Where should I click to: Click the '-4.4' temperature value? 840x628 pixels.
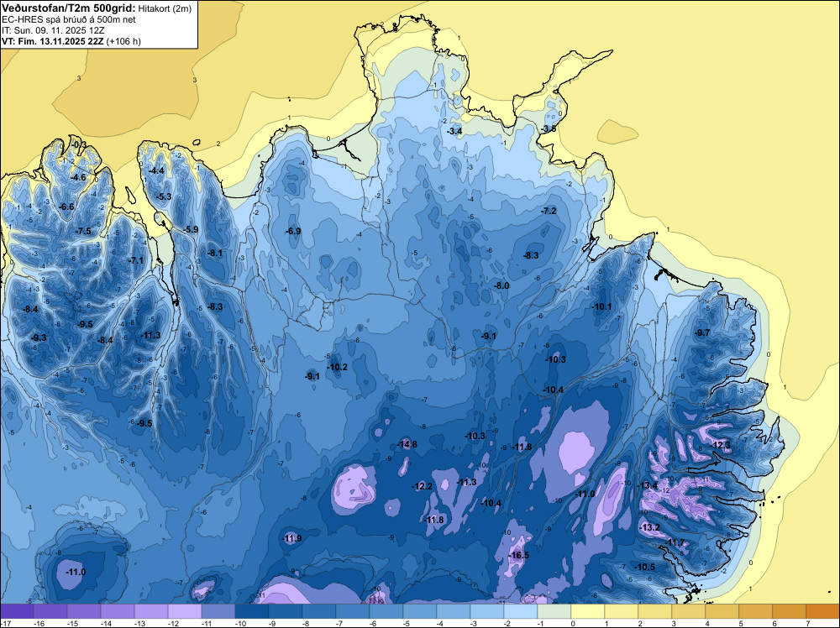[x=157, y=170]
